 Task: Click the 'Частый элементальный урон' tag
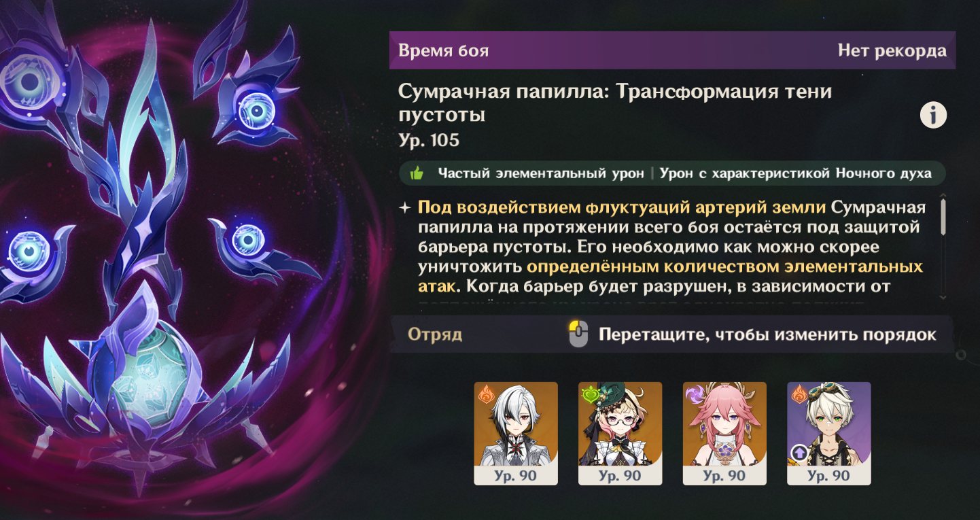coord(541,173)
